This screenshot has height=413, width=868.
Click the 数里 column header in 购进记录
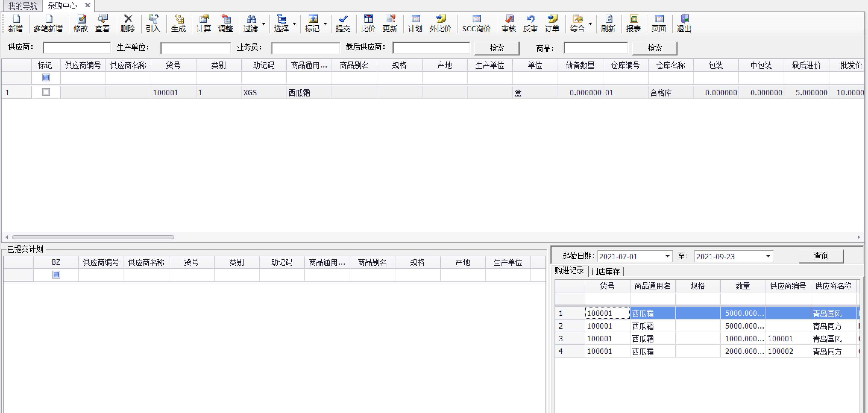click(743, 286)
